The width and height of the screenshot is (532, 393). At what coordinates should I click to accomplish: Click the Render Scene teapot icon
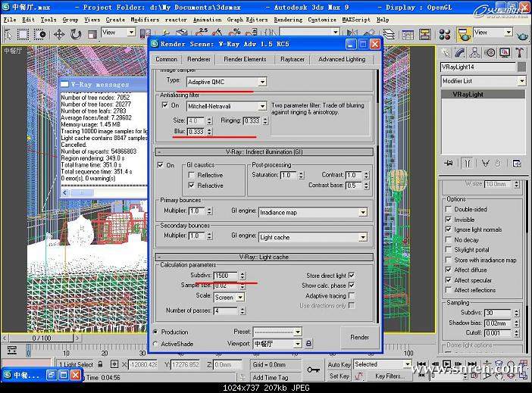(x=464, y=34)
